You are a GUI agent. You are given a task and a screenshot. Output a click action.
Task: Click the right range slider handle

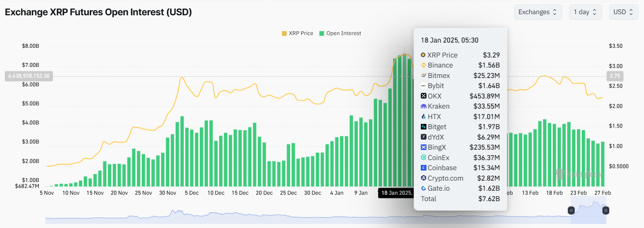pos(606,210)
